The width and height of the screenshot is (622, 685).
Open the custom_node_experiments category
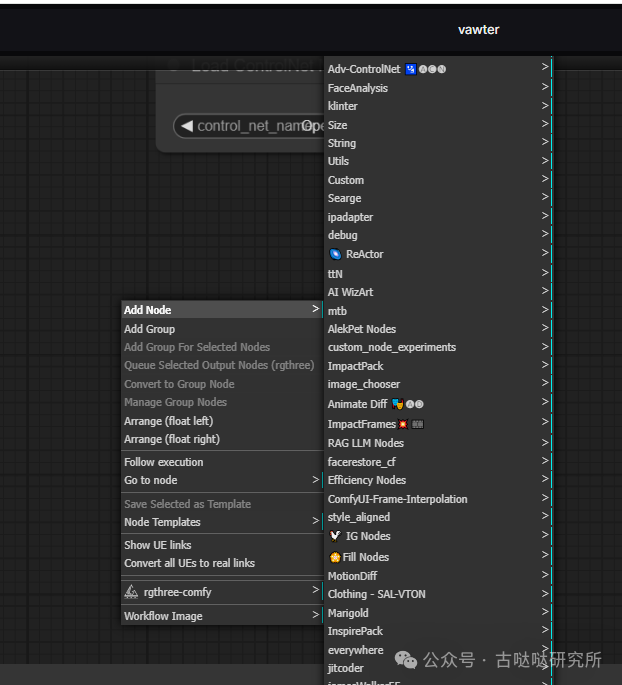click(x=438, y=347)
